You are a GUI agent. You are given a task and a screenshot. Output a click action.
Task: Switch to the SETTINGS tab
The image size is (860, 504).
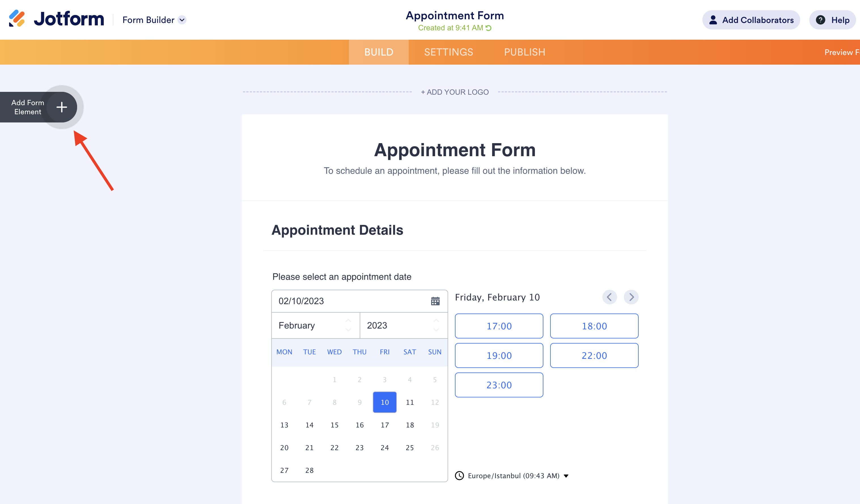[448, 52]
